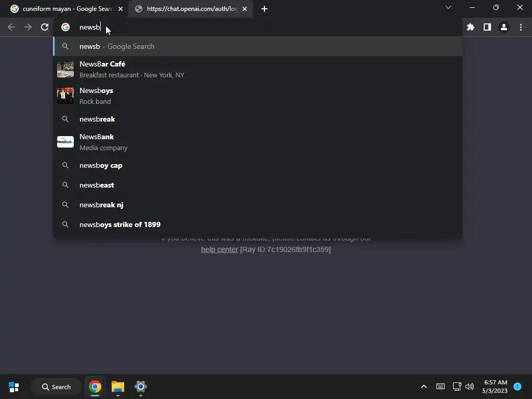
Task: Click the browser forward arrow
Action: point(28,27)
